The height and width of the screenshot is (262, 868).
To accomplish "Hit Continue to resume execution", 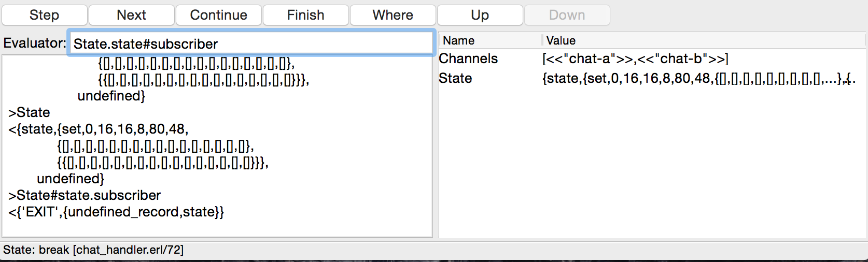I will pyautogui.click(x=218, y=15).
